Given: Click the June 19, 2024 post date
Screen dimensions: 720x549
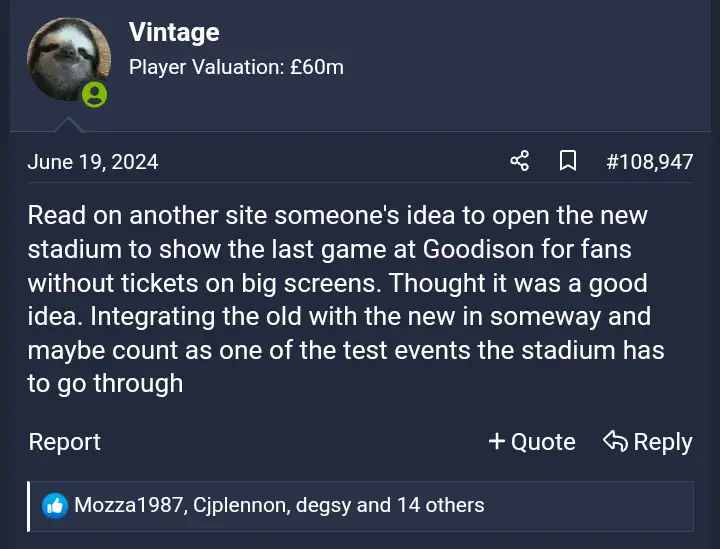Looking at the screenshot, I should pyautogui.click(x=93, y=161).
